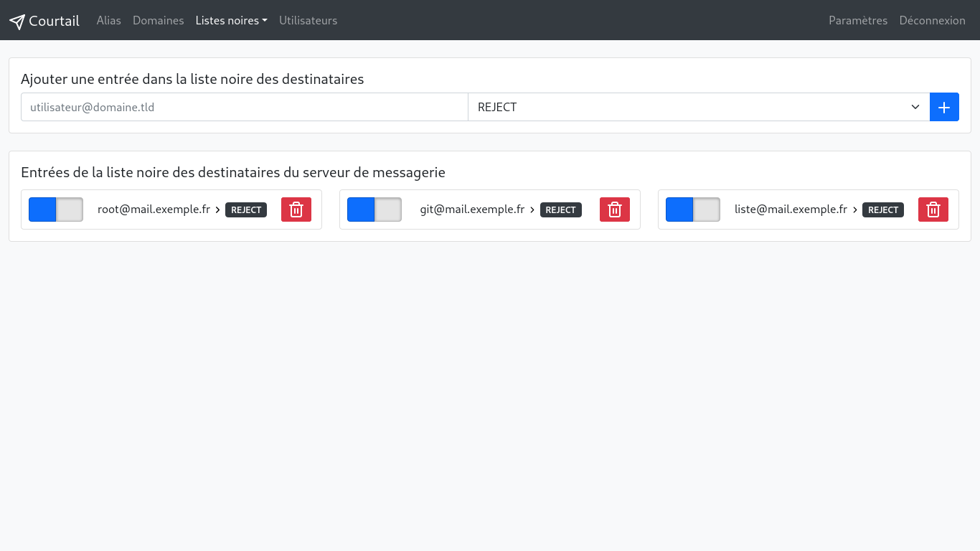Delete the liste@mail.exemple.fr entry with the trash icon
The height and width of the screenshot is (551, 980).
[933, 209]
